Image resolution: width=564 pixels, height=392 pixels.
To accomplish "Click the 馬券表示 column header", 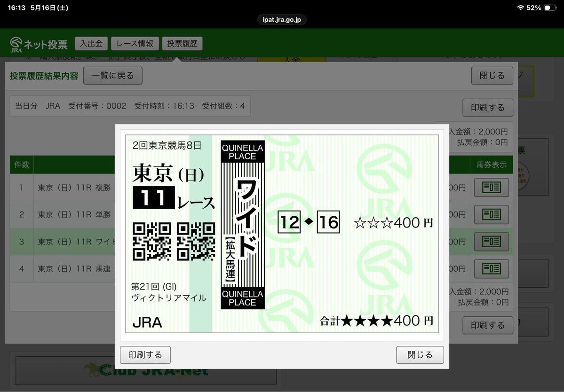I will [x=492, y=165].
